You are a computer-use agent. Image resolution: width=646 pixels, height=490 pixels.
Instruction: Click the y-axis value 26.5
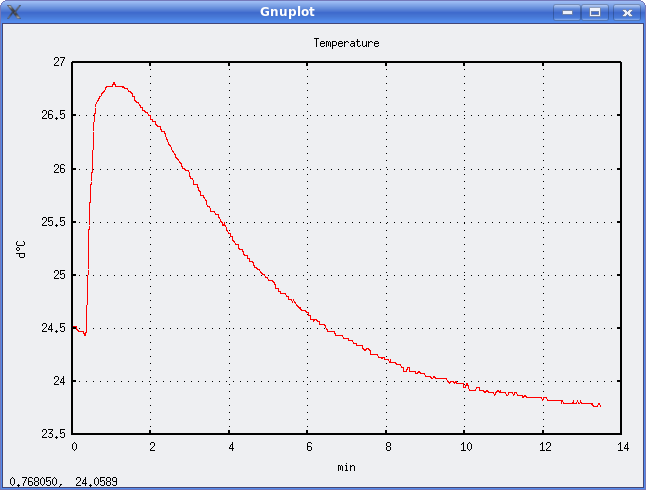(53, 115)
